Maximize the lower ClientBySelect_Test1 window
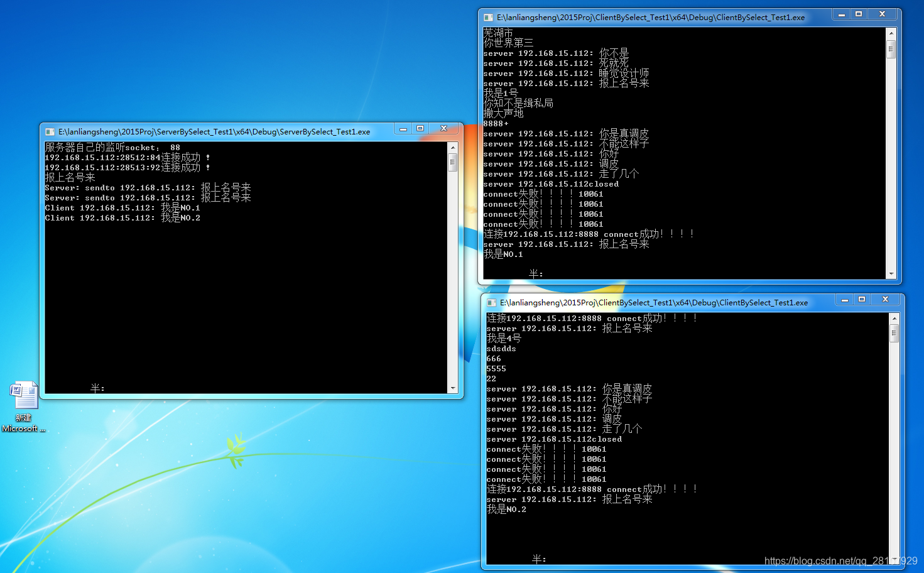The height and width of the screenshot is (573, 924). [x=862, y=300]
